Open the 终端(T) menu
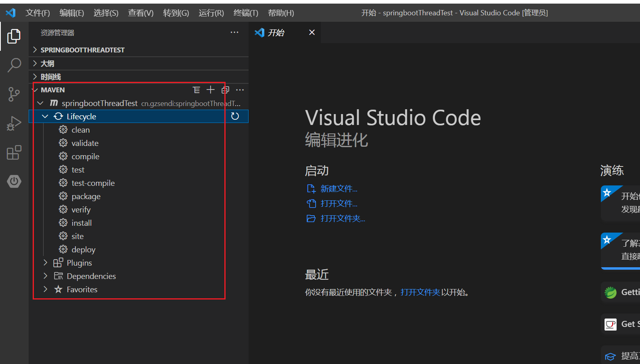Viewport: 640px width, 364px height. [246, 13]
